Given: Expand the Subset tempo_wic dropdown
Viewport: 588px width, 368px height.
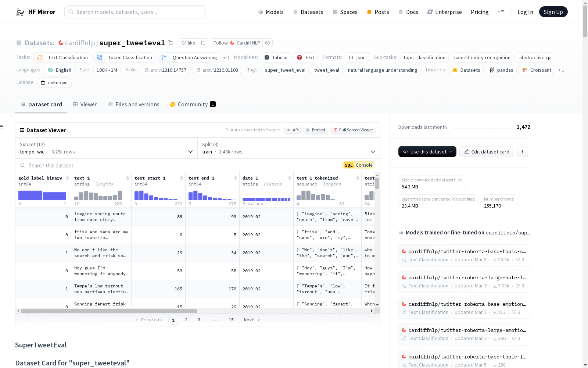Looking at the screenshot, I should (106, 148).
